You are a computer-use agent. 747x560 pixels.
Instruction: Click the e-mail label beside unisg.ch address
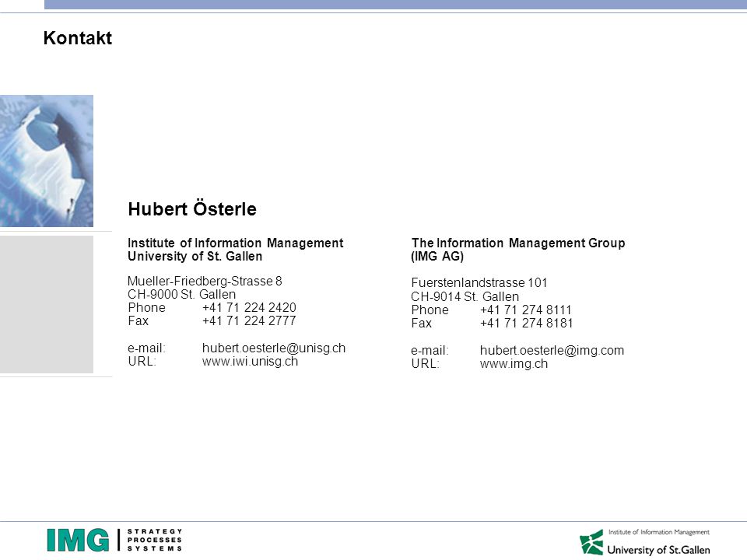point(147,348)
